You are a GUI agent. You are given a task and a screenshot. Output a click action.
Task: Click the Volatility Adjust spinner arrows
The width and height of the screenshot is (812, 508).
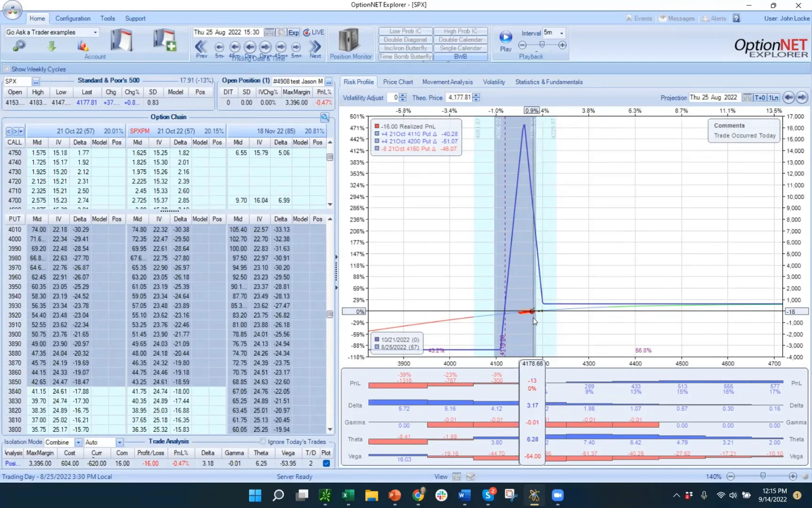pos(403,97)
